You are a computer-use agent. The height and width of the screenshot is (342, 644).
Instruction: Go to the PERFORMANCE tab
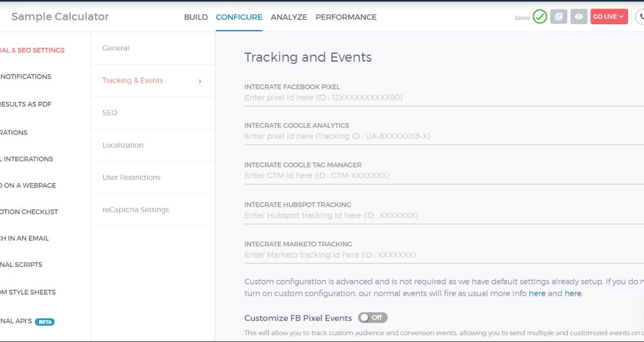pos(346,17)
